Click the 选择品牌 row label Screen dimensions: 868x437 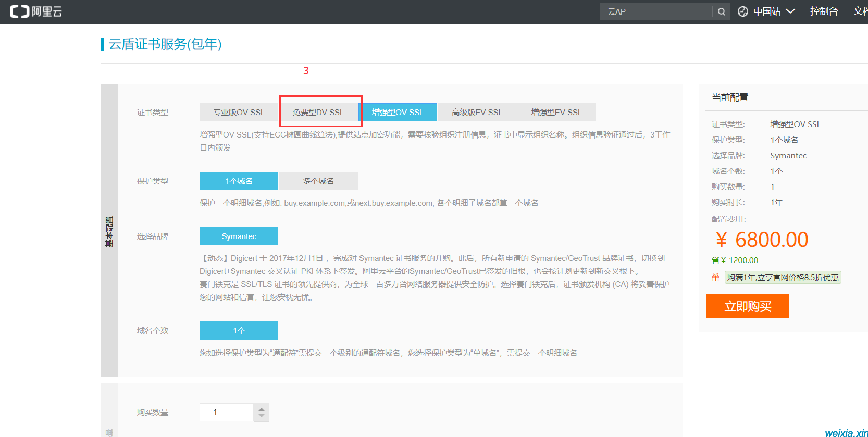click(153, 236)
